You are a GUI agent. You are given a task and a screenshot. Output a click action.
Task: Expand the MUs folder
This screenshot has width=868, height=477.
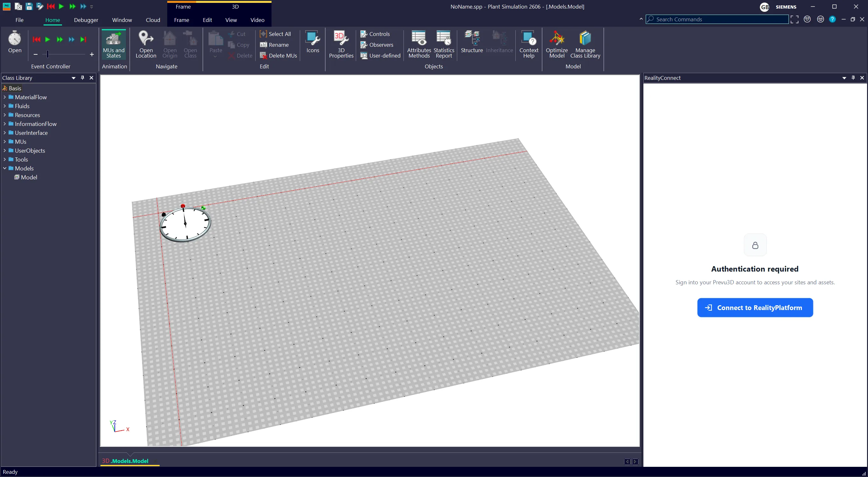point(5,142)
